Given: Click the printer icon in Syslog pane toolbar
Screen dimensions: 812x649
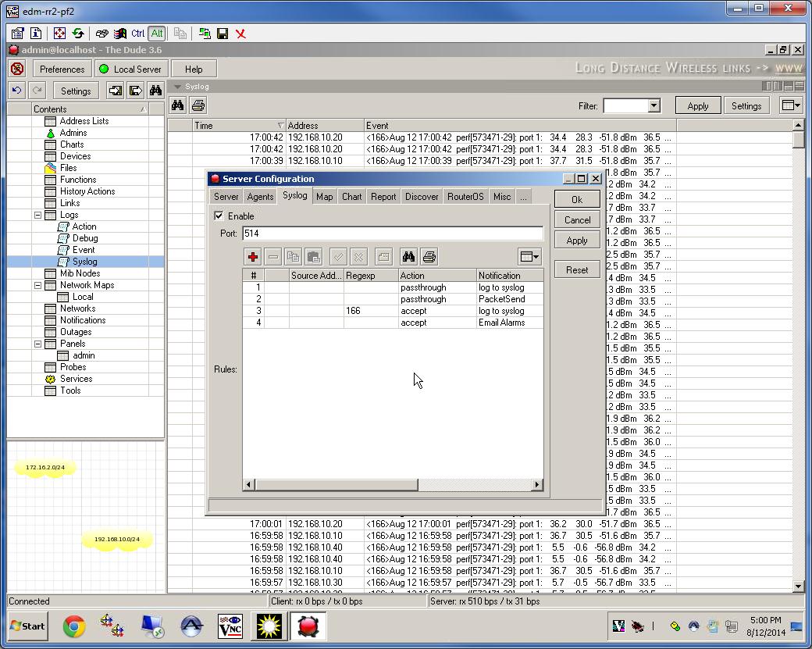Looking at the screenshot, I should pyautogui.click(x=198, y=105).
